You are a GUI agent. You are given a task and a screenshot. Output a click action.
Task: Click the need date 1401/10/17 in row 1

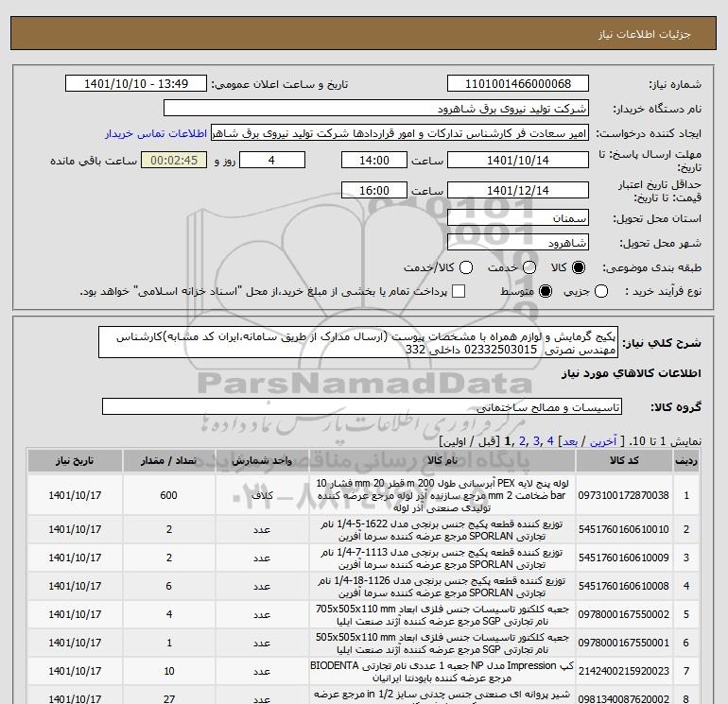click(x=75, y=495)
